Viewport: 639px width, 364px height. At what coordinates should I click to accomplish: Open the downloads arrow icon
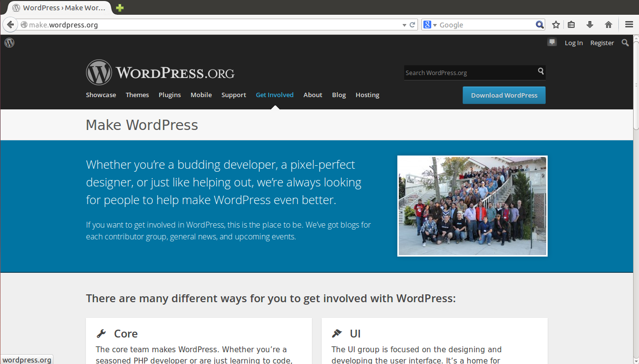pos(590,25)
